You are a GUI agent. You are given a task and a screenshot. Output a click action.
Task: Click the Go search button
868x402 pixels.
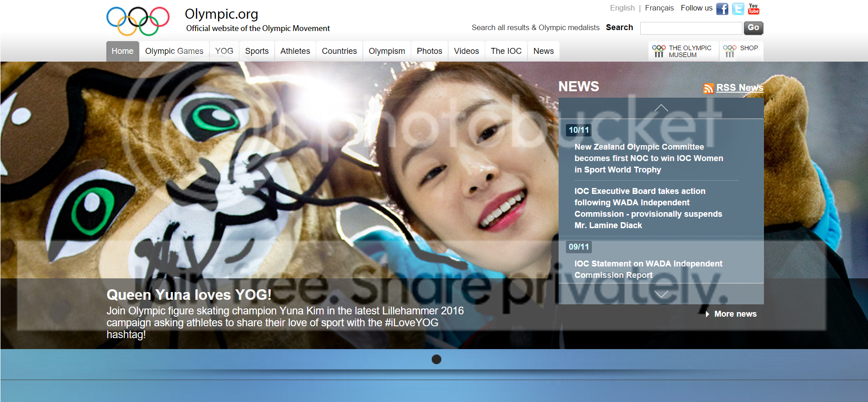(753, 28)
